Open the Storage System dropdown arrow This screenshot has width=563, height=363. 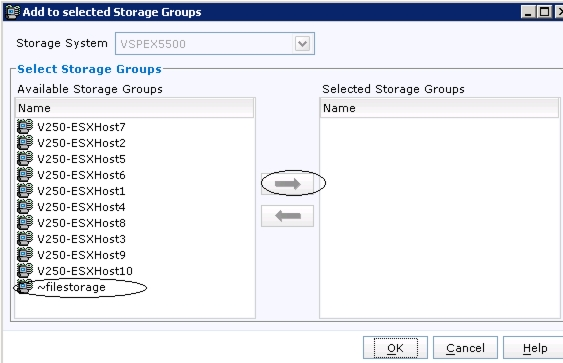click(302, 44)
